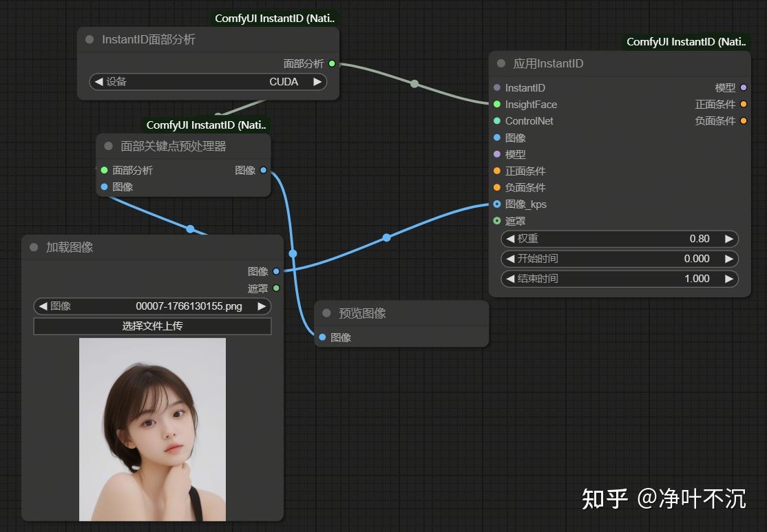Click the 面部分析 output port on InstantID面部分析

click(331, 63)
